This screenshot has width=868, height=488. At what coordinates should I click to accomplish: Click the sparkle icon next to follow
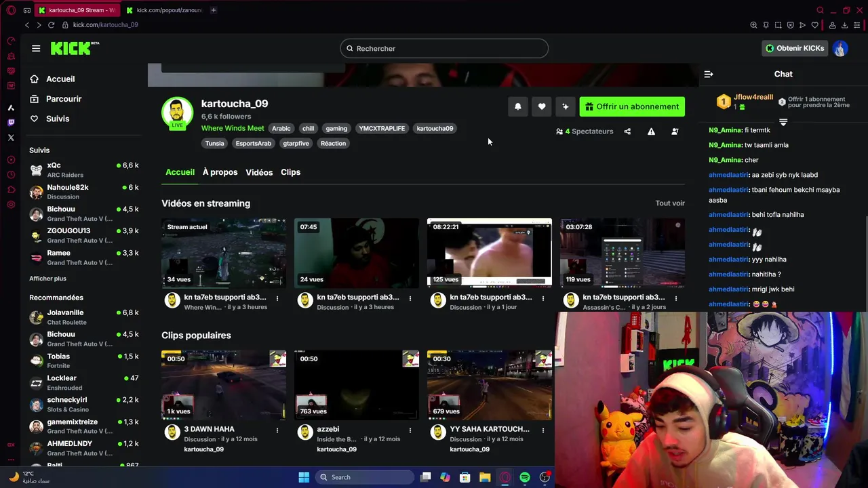[x=566, y=106]
